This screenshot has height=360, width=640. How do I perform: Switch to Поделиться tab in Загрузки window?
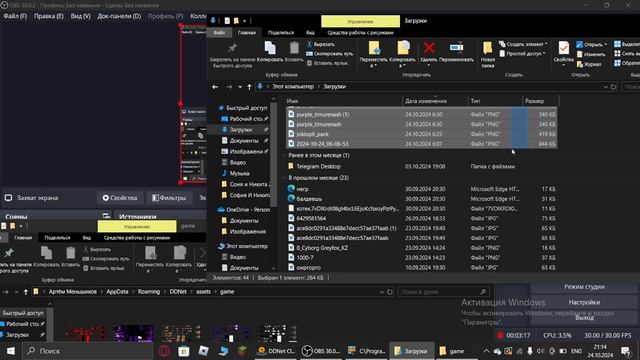pyautogui.click(x=281, y=33)
